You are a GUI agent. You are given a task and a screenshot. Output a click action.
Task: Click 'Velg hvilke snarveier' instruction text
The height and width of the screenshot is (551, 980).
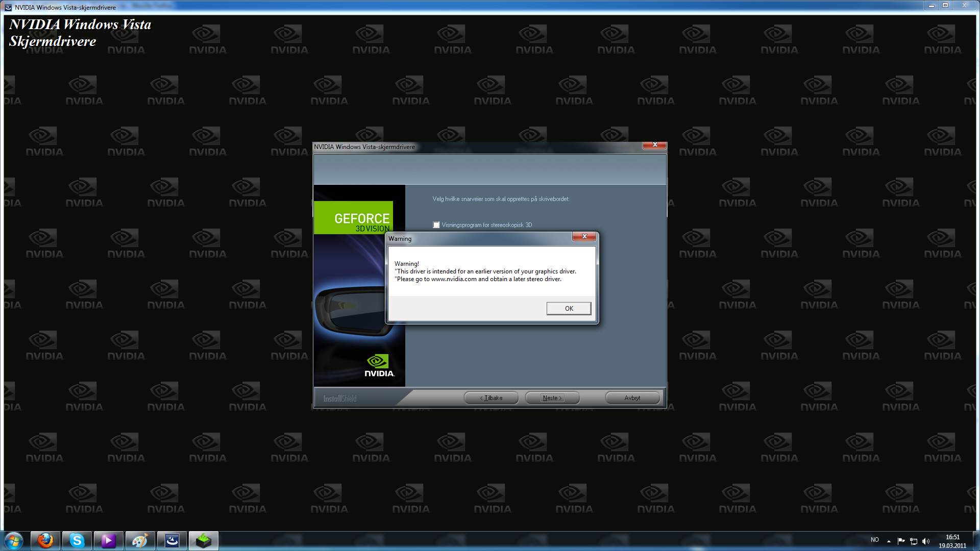coord(501,199)
